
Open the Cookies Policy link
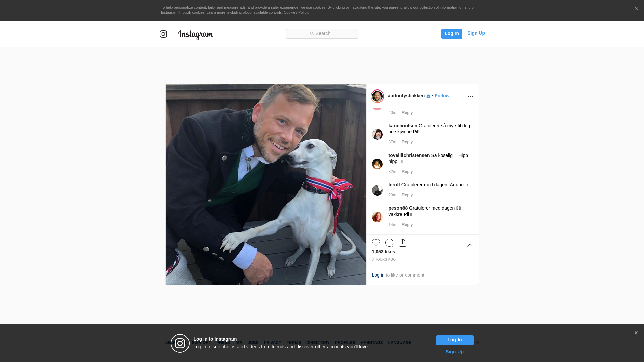click(x=296, y=12)
